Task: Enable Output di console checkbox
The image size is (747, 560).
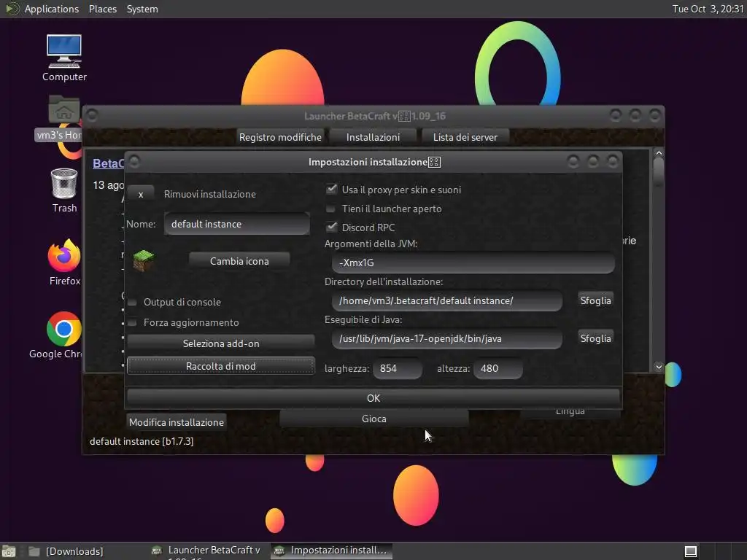Action: point(133,302)
